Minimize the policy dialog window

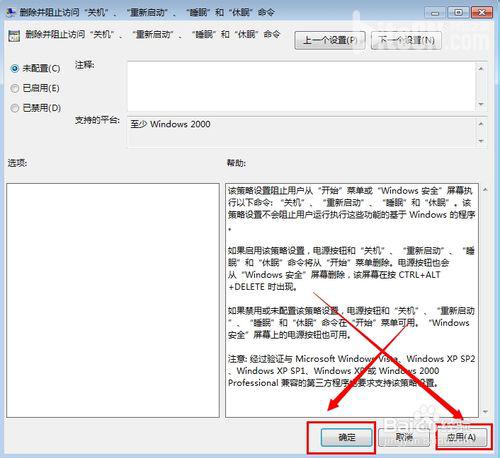435,13
